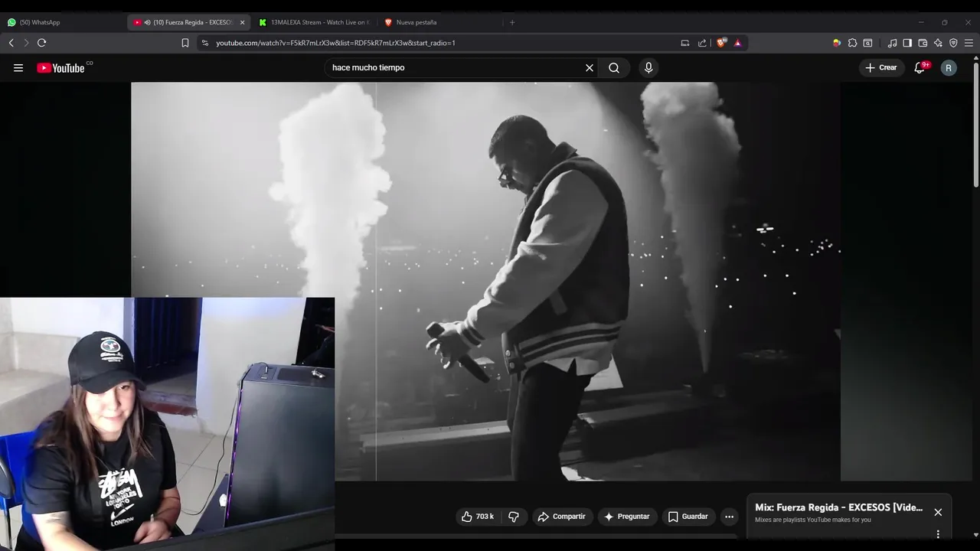Click the Crear button
The image size is (980, 551).
pos(881,67)
